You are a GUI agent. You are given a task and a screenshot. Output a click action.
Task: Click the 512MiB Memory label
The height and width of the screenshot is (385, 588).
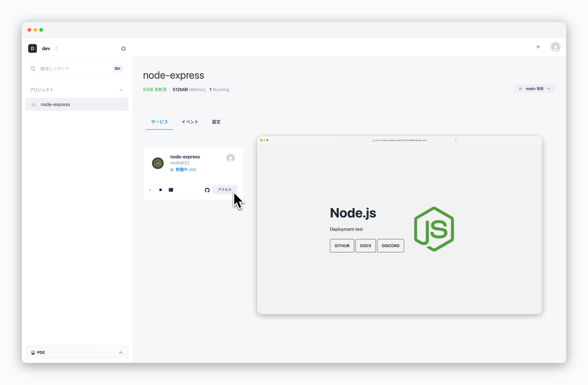pos(189,89)
